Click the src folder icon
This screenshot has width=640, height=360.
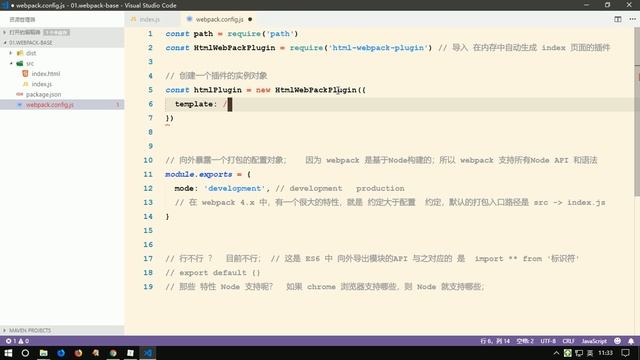(20, 63)
